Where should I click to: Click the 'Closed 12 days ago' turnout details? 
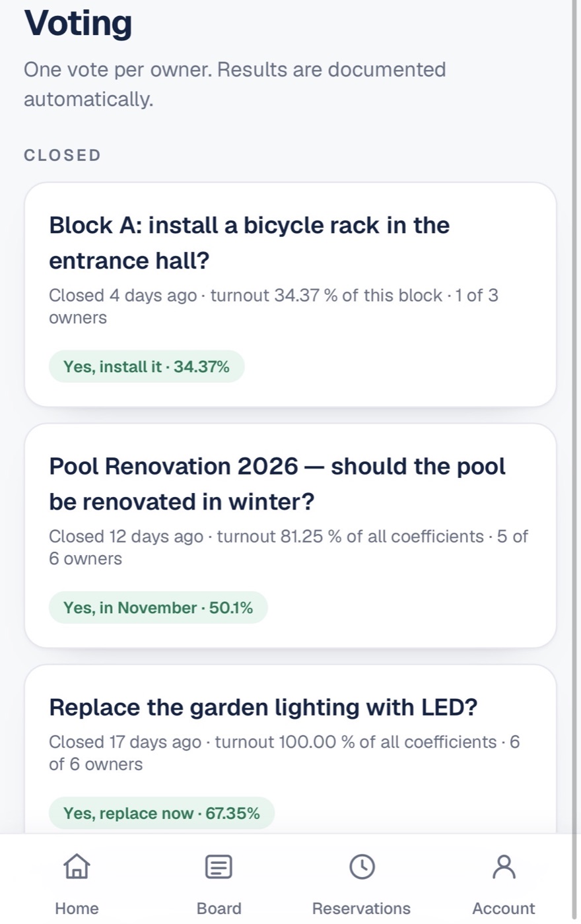pyautogui.click(x=289, y=547)
